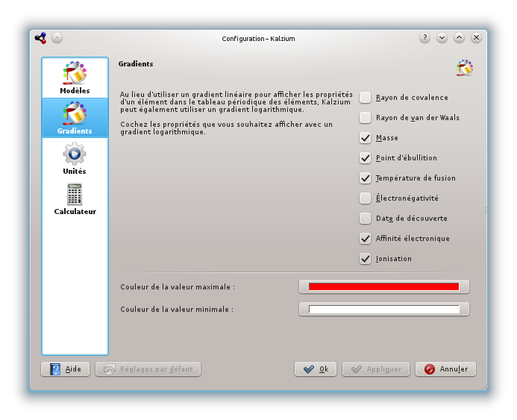Check the Date de découverte option

click(366, 219)
